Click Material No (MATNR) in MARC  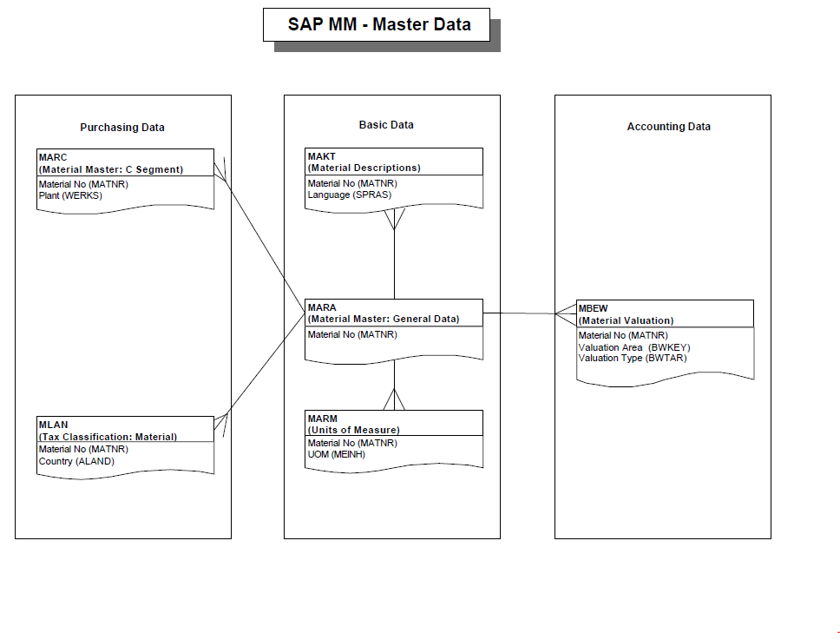pos(83,184)
